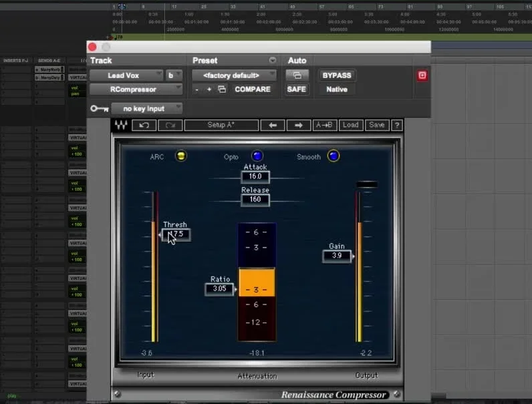Open the Preset menu circular arrow
This screenshot has width=532, height=404.
[273, 60]
